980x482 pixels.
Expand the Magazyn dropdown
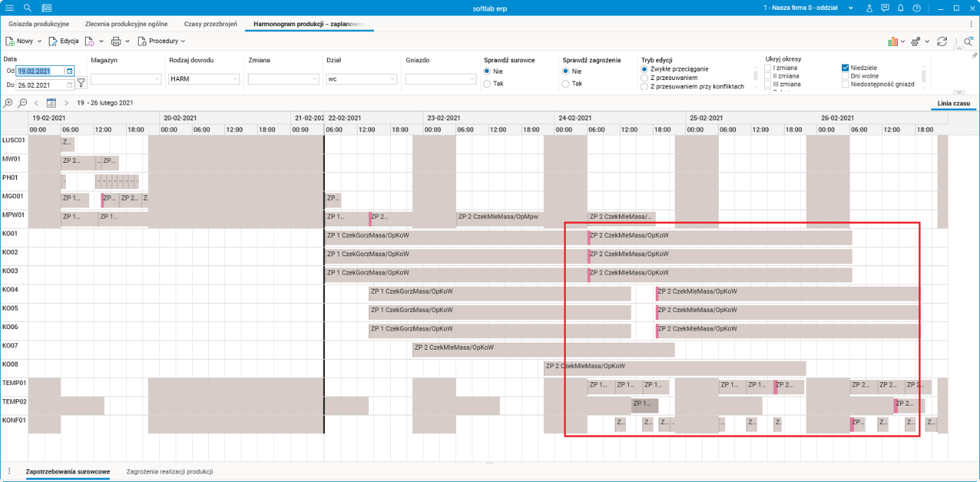coord(156,79)
